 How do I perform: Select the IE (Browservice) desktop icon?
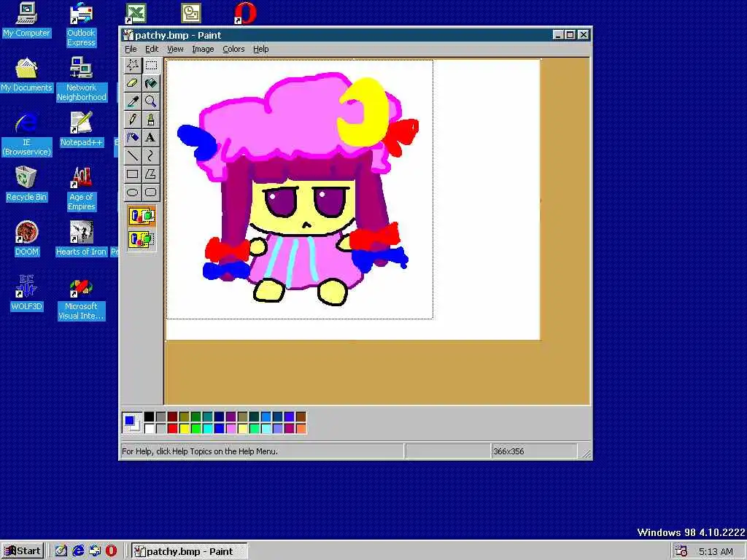26,134
